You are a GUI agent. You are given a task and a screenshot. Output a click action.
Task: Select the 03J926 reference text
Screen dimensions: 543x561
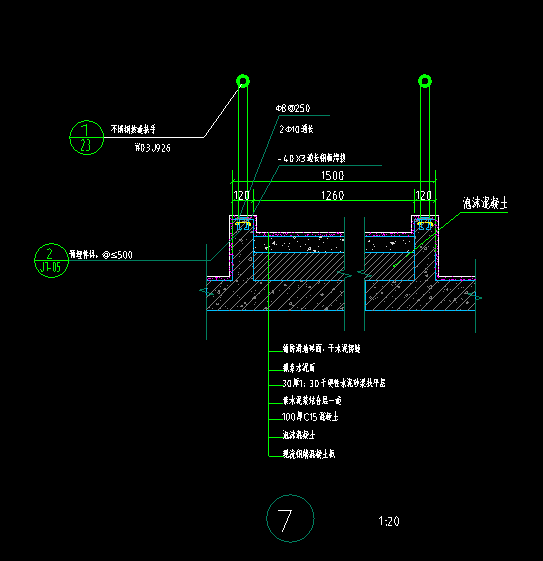[x=152, y=148]
